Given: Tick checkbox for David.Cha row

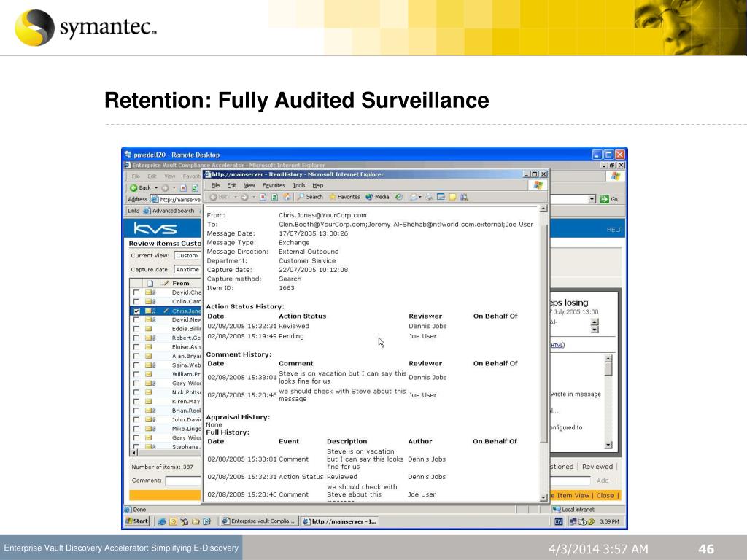Looking at the screenshot, I should [136, 293].
